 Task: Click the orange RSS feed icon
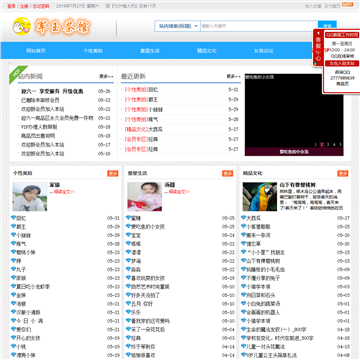[x=347, y=5]
